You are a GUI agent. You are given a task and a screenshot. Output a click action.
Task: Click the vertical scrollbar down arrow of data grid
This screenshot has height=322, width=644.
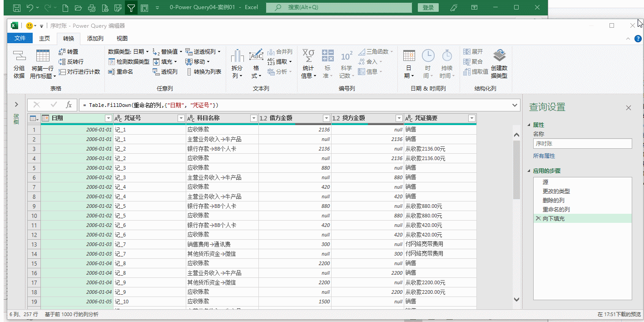tap(516, 299)
